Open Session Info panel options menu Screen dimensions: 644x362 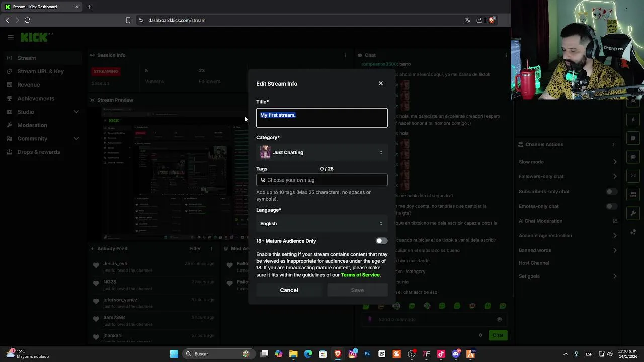pos(345,55)
